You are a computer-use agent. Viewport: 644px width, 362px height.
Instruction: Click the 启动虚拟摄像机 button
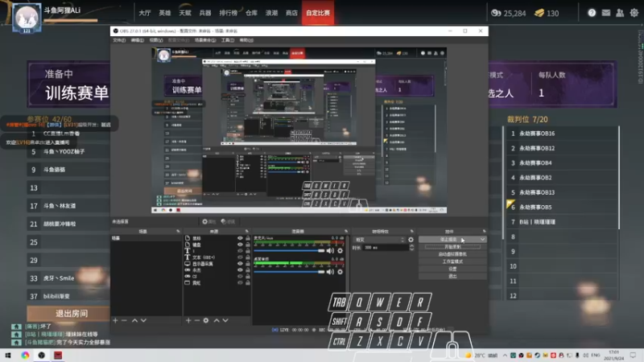[x=452, y=254]
